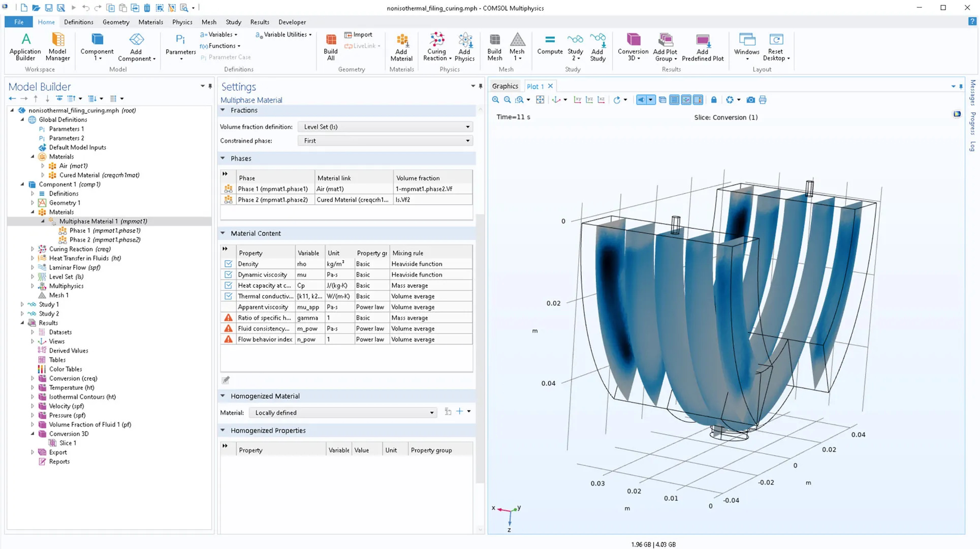Uncheck the Dynamic viscosity property checkbox
This screenshot has height=549, width=980.
(228, 274)
